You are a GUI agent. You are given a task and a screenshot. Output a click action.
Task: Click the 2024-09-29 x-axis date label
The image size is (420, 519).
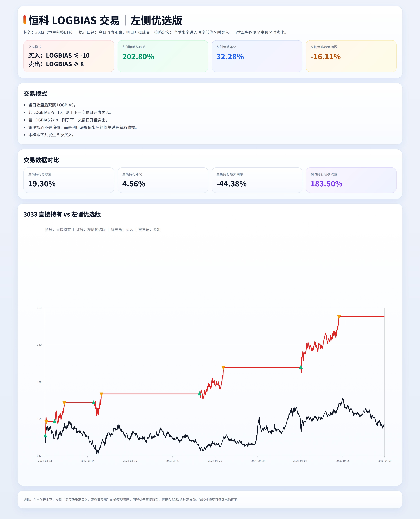coord(257,461)
